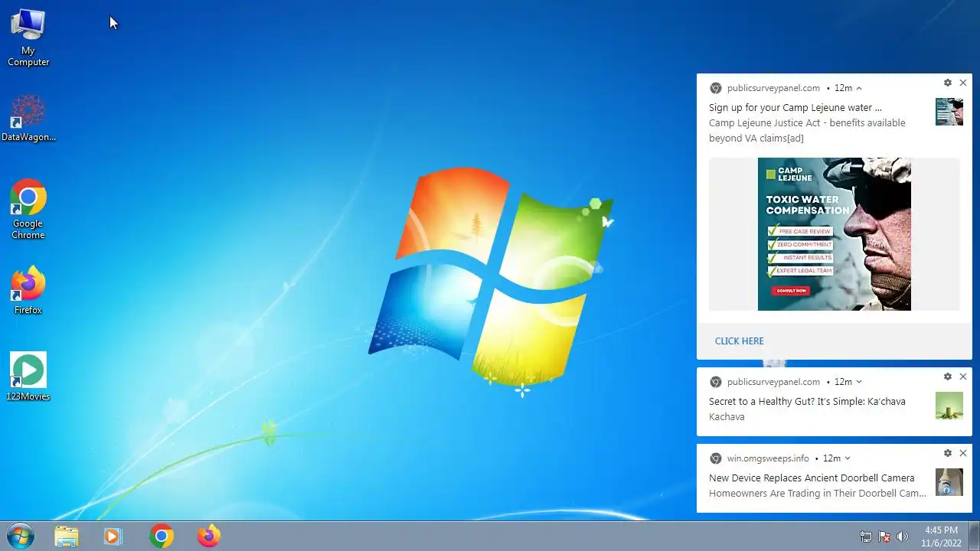Open the My Computer desktop icon
This screenshot has height=551, width=980.
coord(28,37)
